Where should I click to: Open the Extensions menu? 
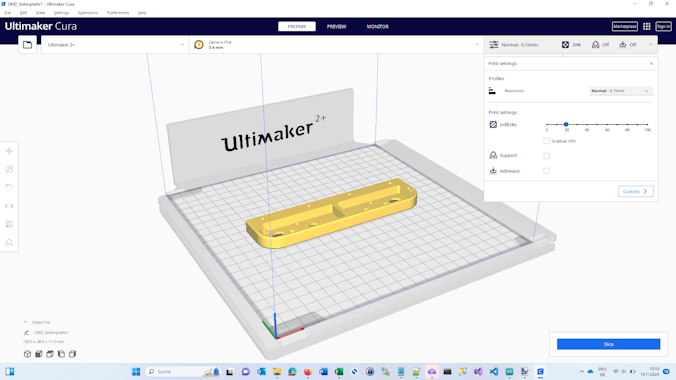88,13
